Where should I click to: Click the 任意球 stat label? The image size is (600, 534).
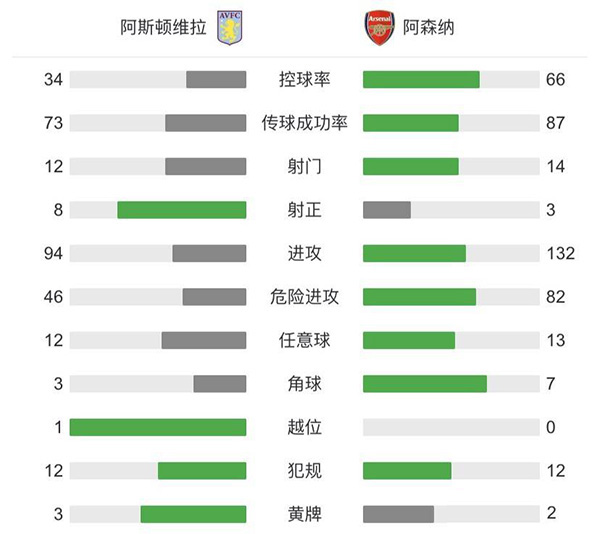click(305, 340)
